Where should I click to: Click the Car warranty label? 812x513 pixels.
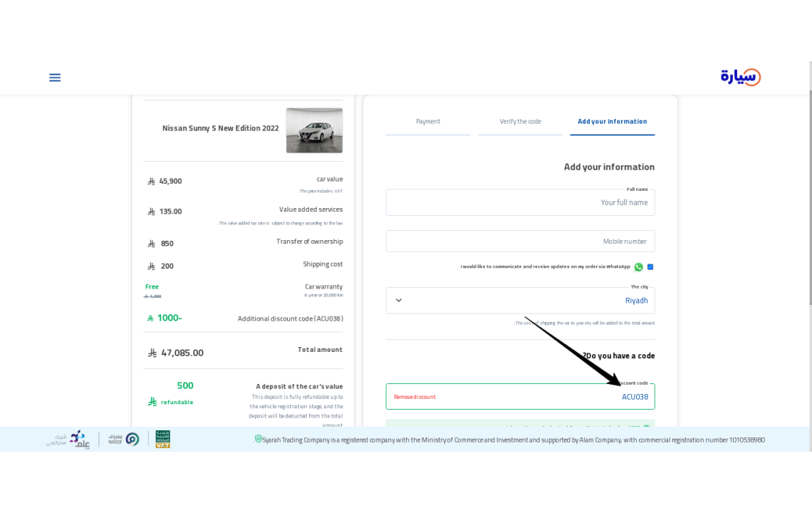pyautogui.click(x=323, y=286)
